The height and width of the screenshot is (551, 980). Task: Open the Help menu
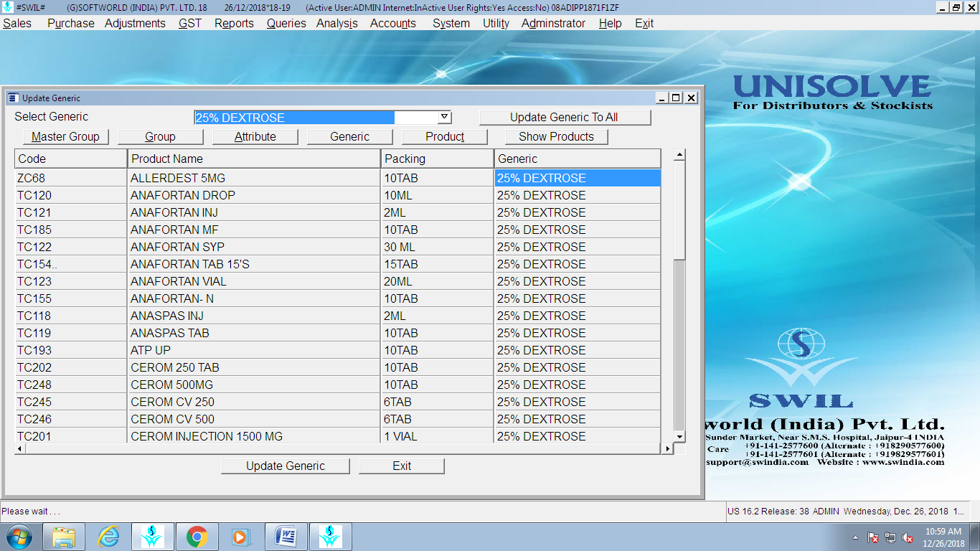click(x=610, y=23)
